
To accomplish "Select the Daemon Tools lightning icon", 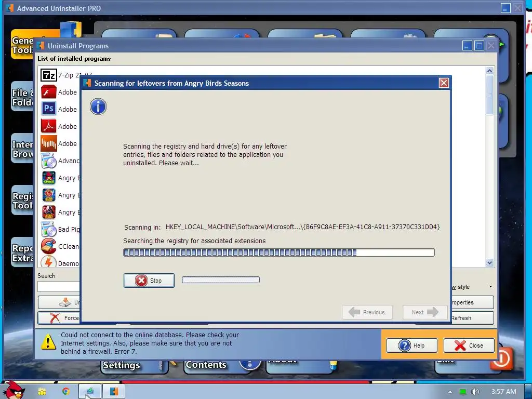I will coord(48,262).
